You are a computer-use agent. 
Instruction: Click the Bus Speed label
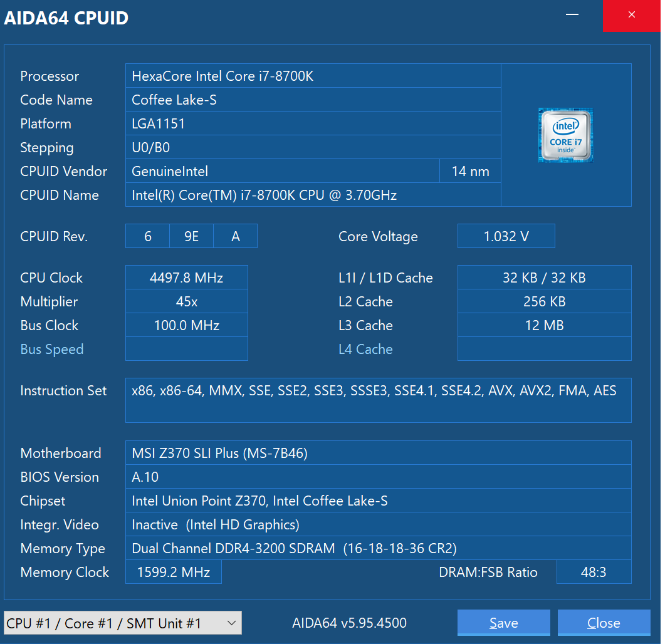coord(51,350)
